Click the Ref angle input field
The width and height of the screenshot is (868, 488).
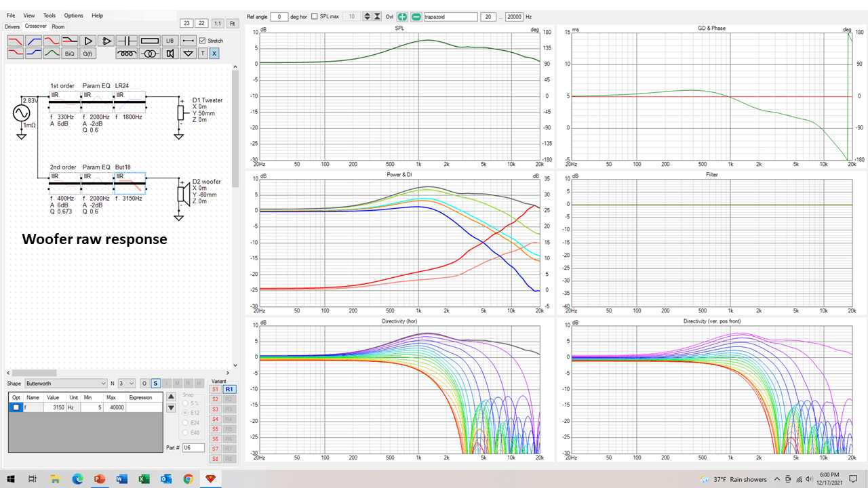coord(279,16)
